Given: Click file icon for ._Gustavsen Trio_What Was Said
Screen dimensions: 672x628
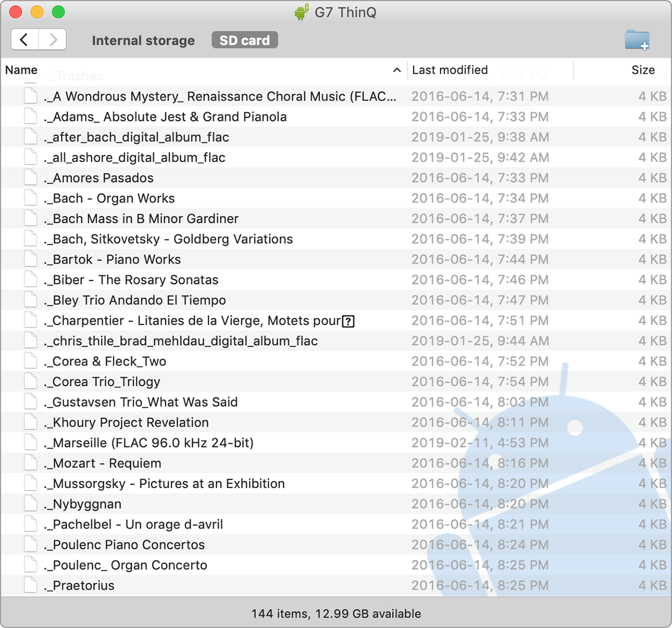Looking at the screenshot, I should click(31, 402).
